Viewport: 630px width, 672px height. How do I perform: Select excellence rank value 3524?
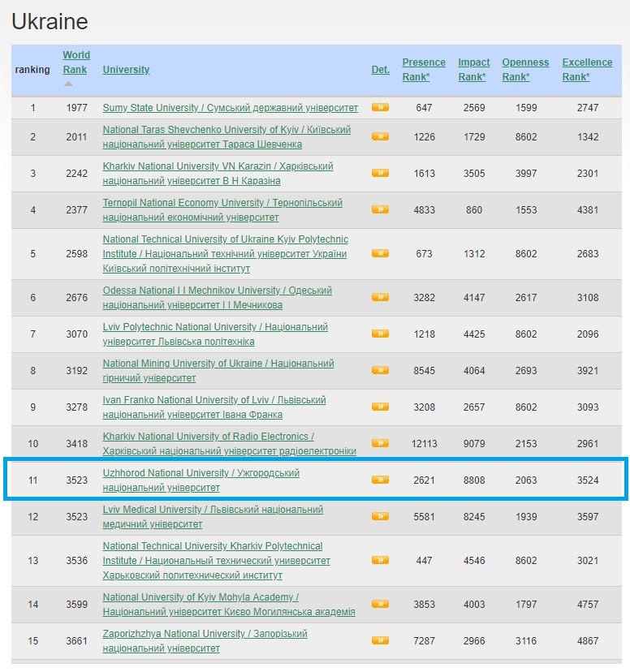click(x=588, y=480)
